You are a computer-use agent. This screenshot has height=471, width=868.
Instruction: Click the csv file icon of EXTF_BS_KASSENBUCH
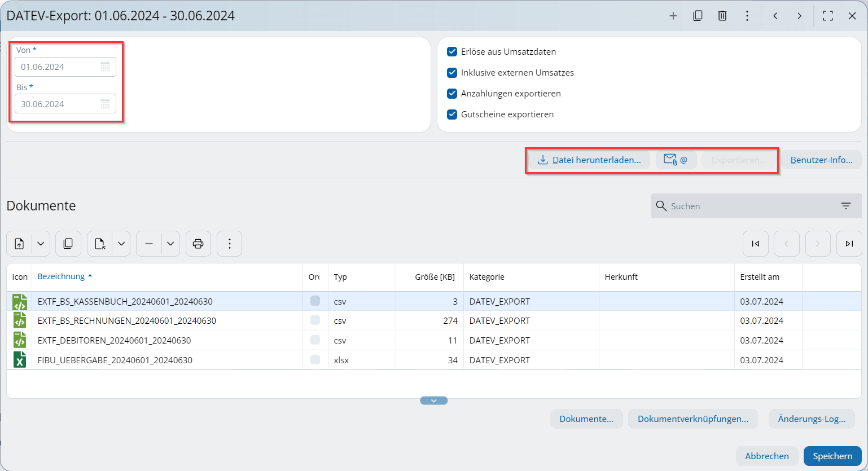tap(20, 302)
